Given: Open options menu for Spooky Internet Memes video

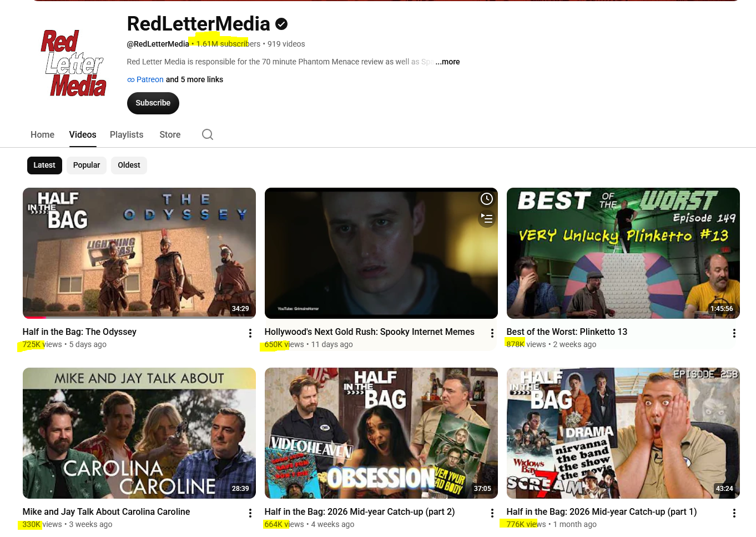Looking at the screenshot, I should (492, 333).
